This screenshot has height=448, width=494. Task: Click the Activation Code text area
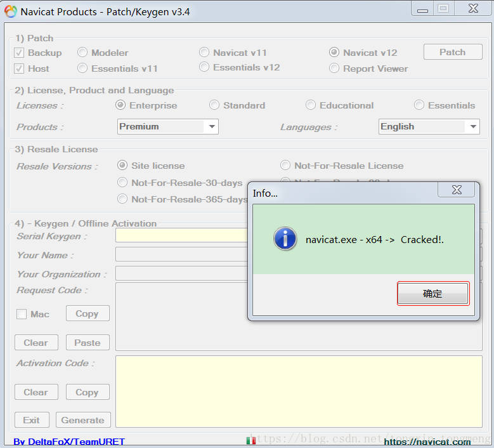(x=299, y=392)
